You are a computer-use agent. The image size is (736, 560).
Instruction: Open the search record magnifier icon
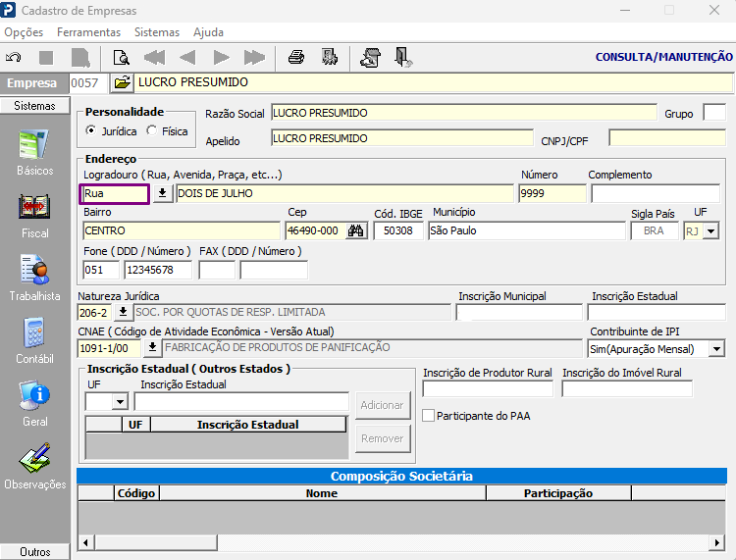[x=121, y=58]
